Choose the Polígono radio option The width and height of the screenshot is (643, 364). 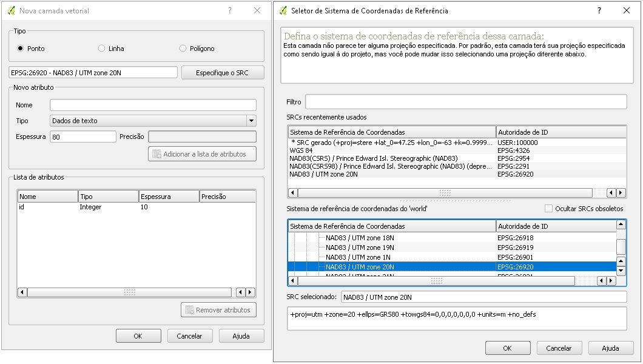pyautogui.click(x=183, y=49)
